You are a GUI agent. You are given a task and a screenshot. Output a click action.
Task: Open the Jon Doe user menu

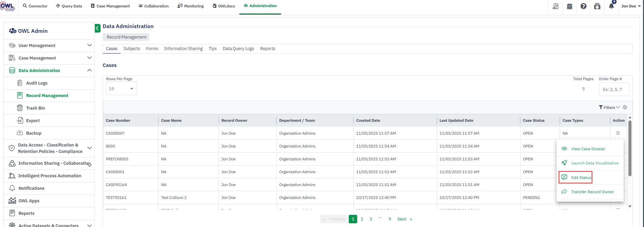click(x=631, y=6)
